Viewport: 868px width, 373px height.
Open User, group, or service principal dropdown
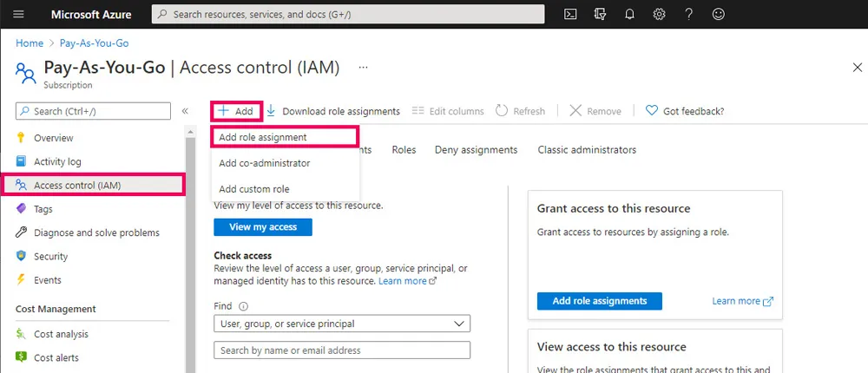click(342, 324)
